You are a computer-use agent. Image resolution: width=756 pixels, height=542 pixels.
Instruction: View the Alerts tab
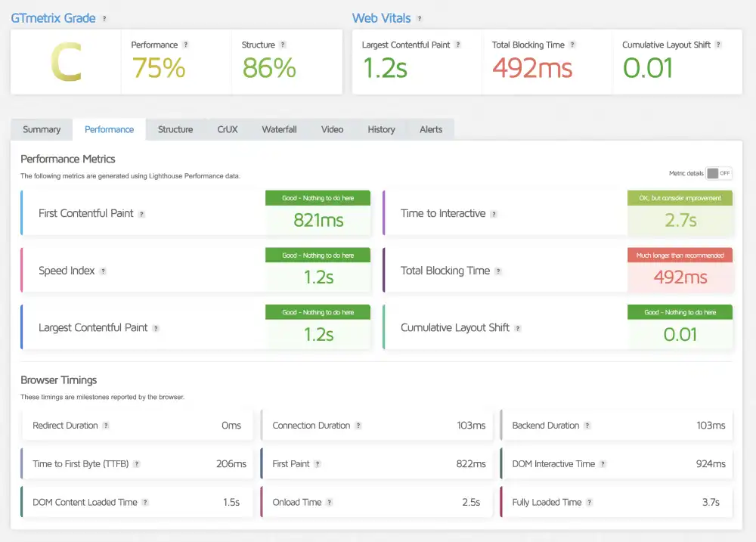431,129
